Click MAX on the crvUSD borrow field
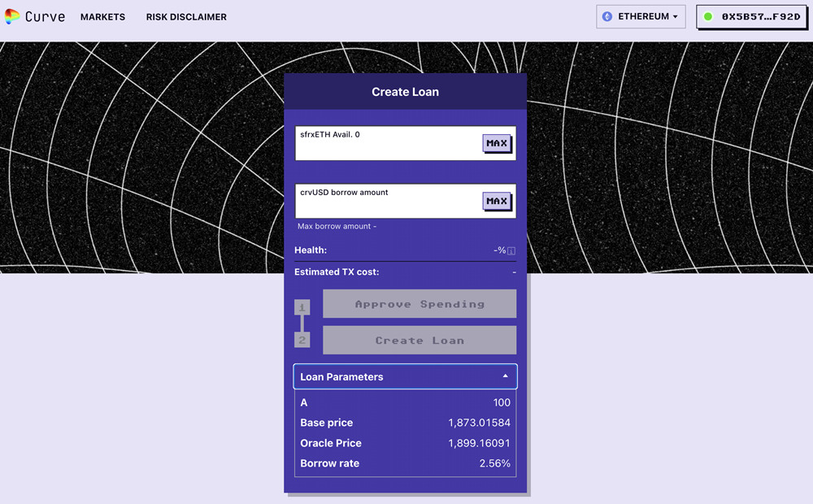Image resolution: width=813 pixels, height=504 pixels. [x=497, y=201]
